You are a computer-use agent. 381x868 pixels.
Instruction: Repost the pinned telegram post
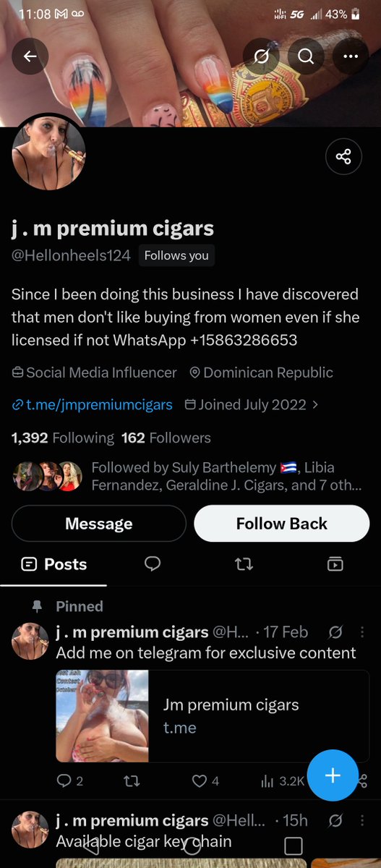pos(132,780)
